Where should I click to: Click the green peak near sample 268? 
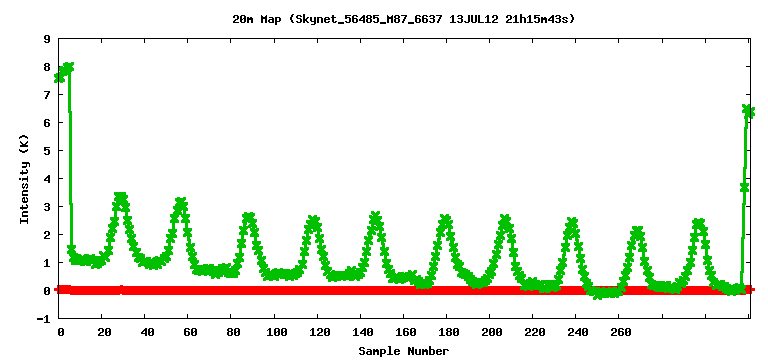coord(637,231)
